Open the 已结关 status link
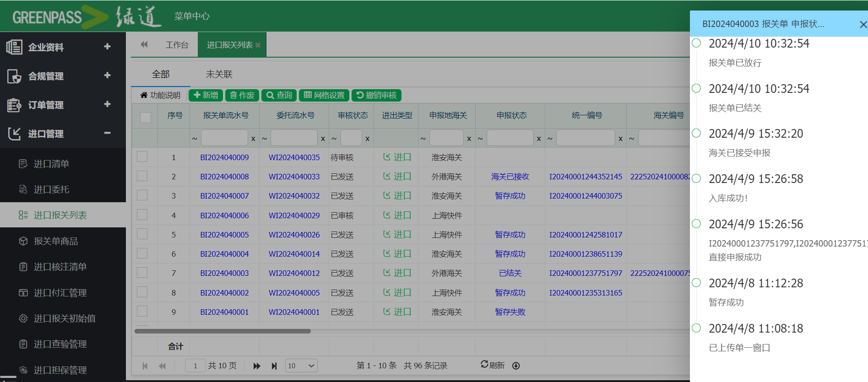 coord(510,273)
